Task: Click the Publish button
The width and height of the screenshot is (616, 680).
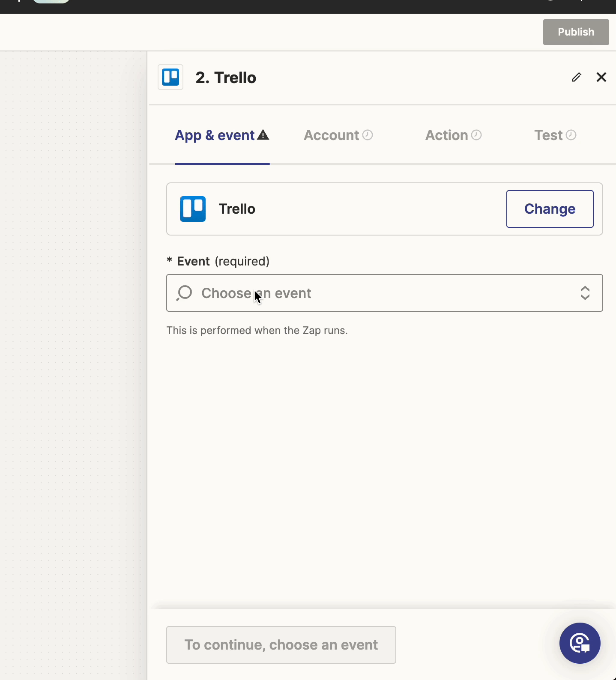Action: [x=576, y=32]
